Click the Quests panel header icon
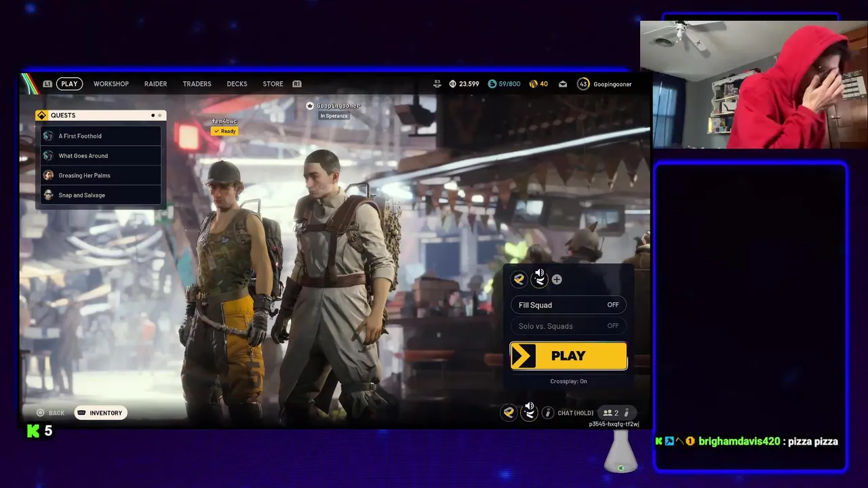This screenshot has height=488, width=868. (x=42, y=115)
